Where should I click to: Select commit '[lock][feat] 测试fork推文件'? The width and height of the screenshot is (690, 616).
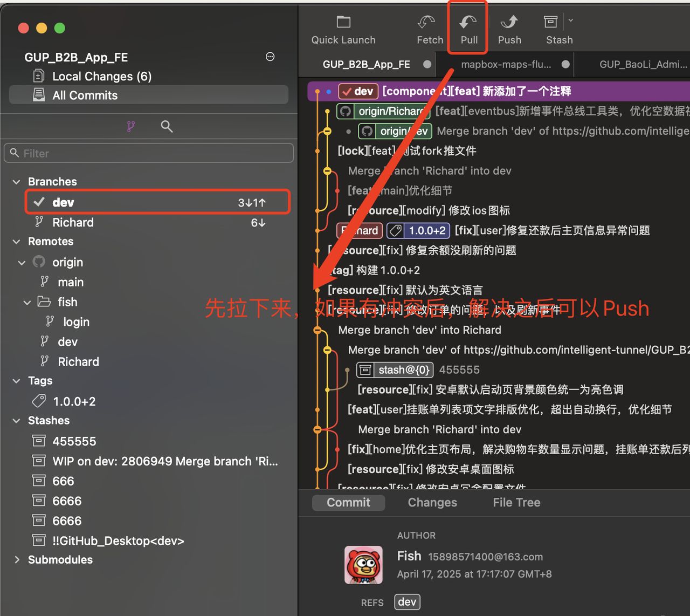407,151
